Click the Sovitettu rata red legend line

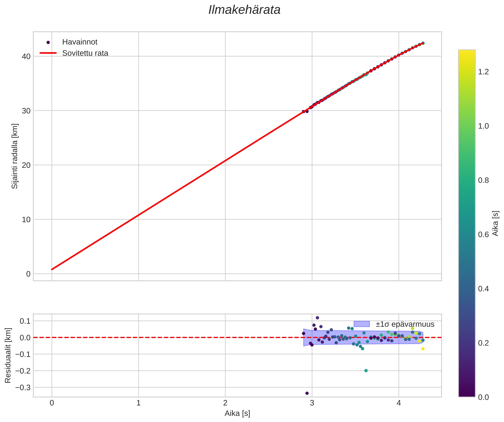pos(48,53)
